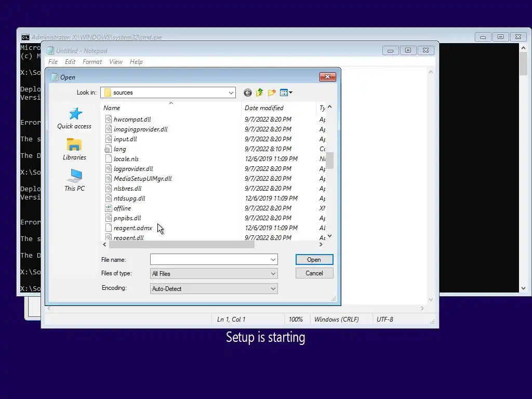Screen dimensions: 532x399
Task: Minimize the Administrator cmd.exe window
Action: (x=483, y=37)
